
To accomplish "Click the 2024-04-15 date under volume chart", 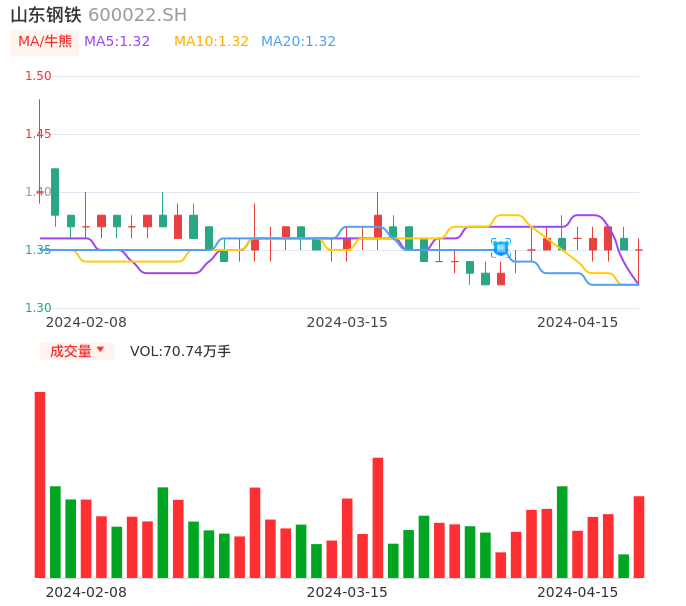I will pos(578,592).
